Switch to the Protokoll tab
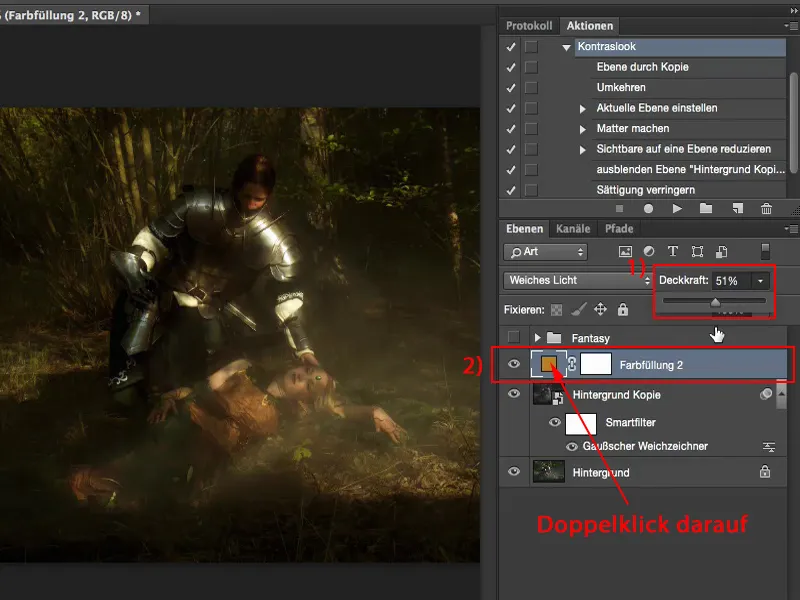Image resolution: width=800 pixels, height=600 pixels. pos(529,26)
